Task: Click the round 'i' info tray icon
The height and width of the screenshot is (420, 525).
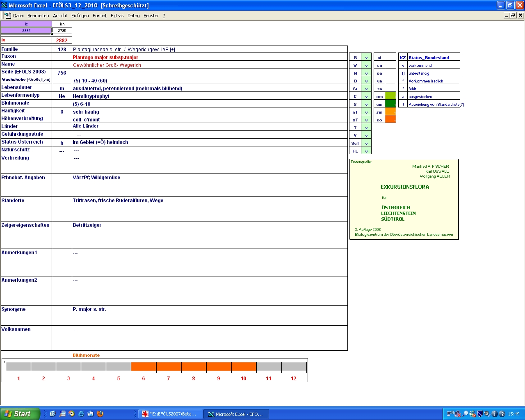Action: (x=494, y=414)
